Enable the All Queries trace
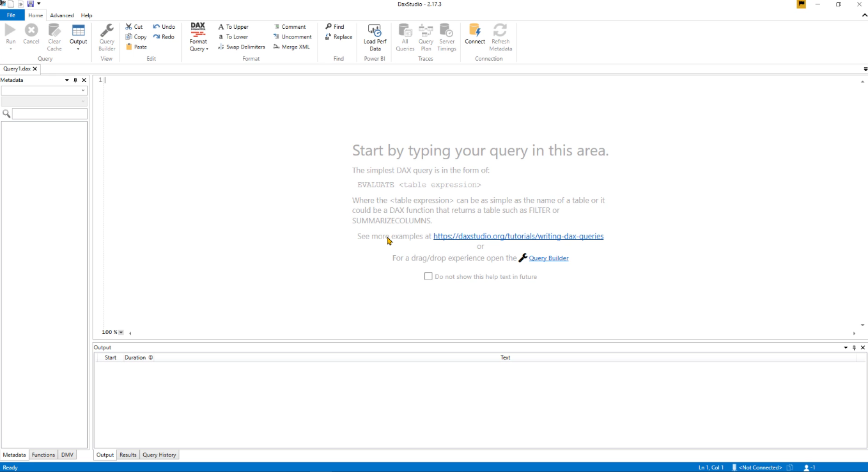The image size is (868, 472). 405,37
